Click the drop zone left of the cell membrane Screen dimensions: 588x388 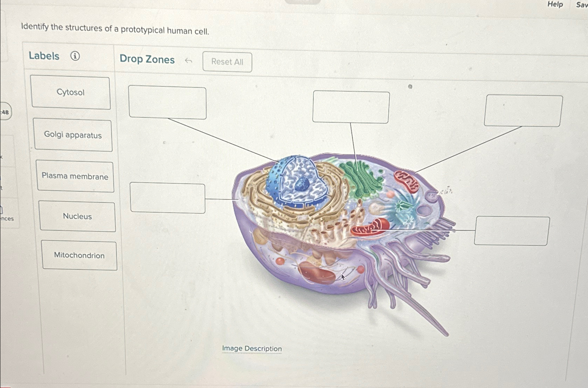[168, 198]
